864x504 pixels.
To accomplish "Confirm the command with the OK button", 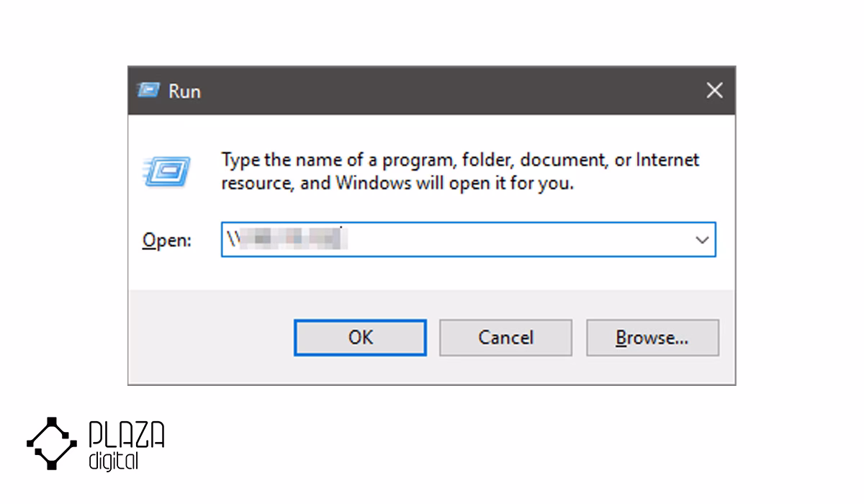I will (360, 338).
